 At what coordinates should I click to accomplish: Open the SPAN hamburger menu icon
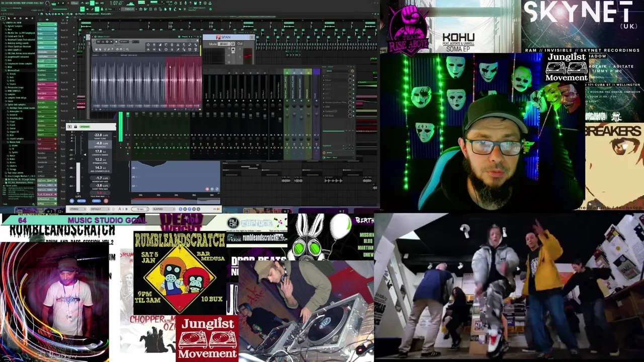coord(252,37)
